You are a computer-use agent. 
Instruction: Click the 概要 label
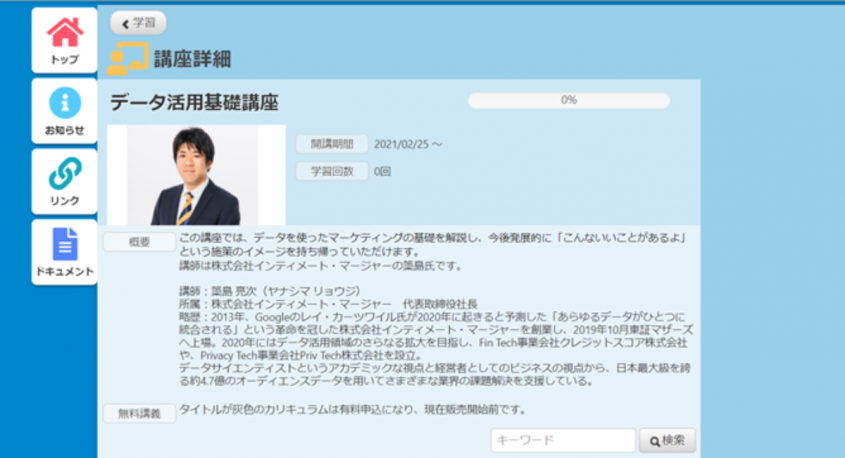(140, 242)
